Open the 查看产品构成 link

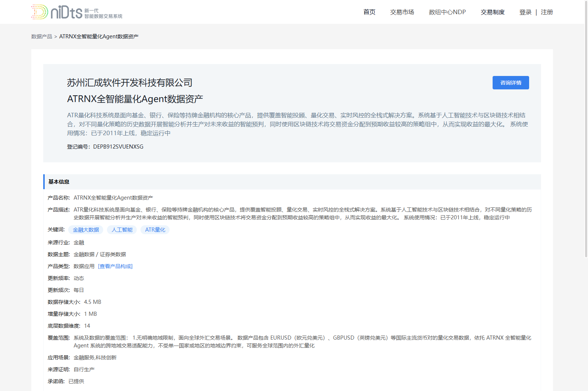point(116,266)
